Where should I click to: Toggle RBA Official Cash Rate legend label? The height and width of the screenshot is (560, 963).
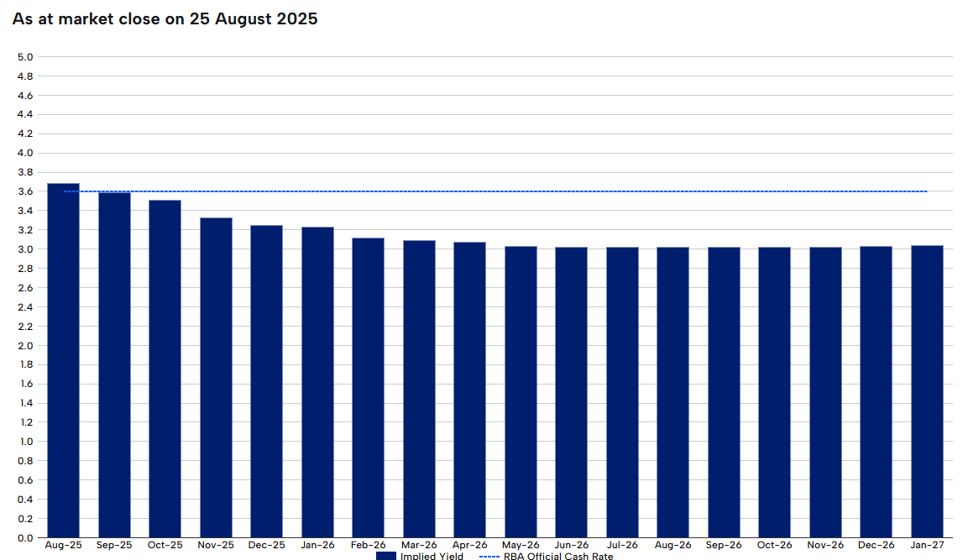[x=558, y=556]
